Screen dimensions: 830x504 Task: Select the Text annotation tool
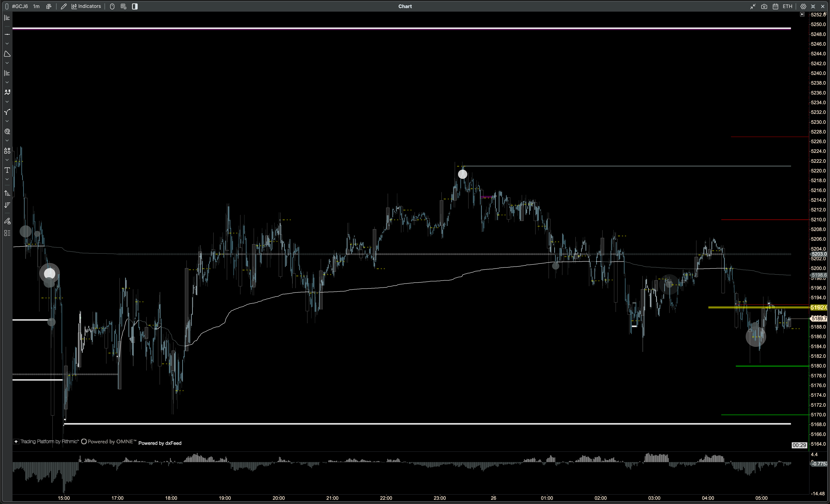[x=7, y=170]
